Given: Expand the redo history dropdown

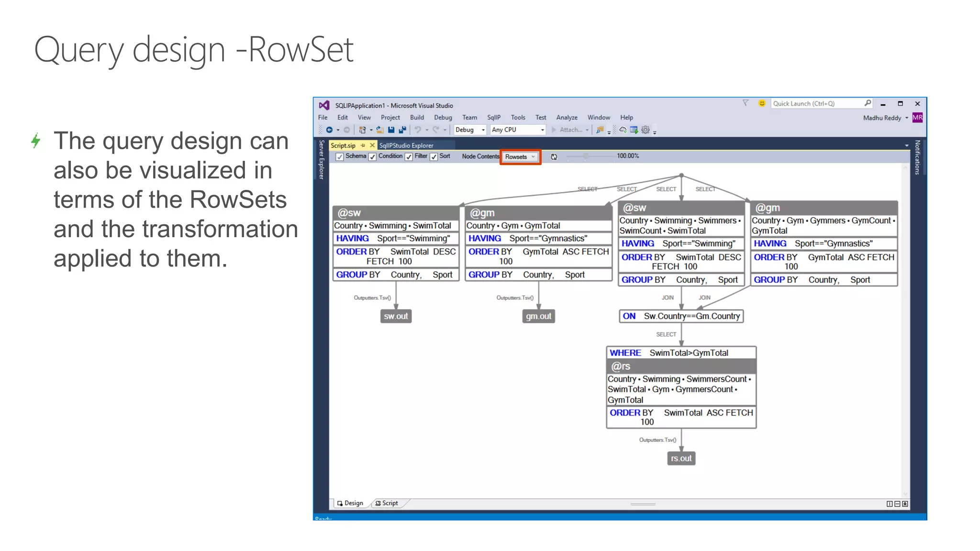Looking at the screenshot, I should (445, 130).
